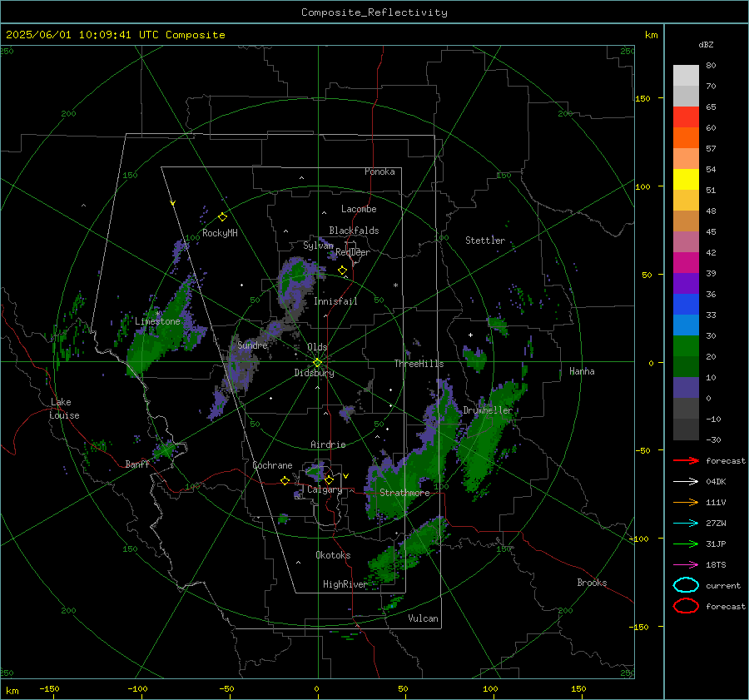
Task: Click the -100 tick on bottom axis
Action: (137, 689)
